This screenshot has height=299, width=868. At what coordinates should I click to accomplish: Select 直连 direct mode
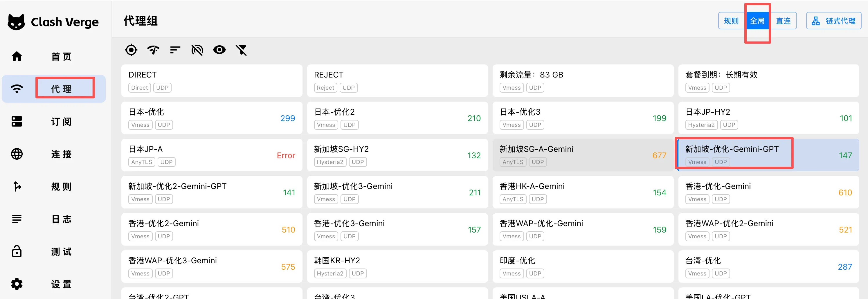tap(783, 21)
